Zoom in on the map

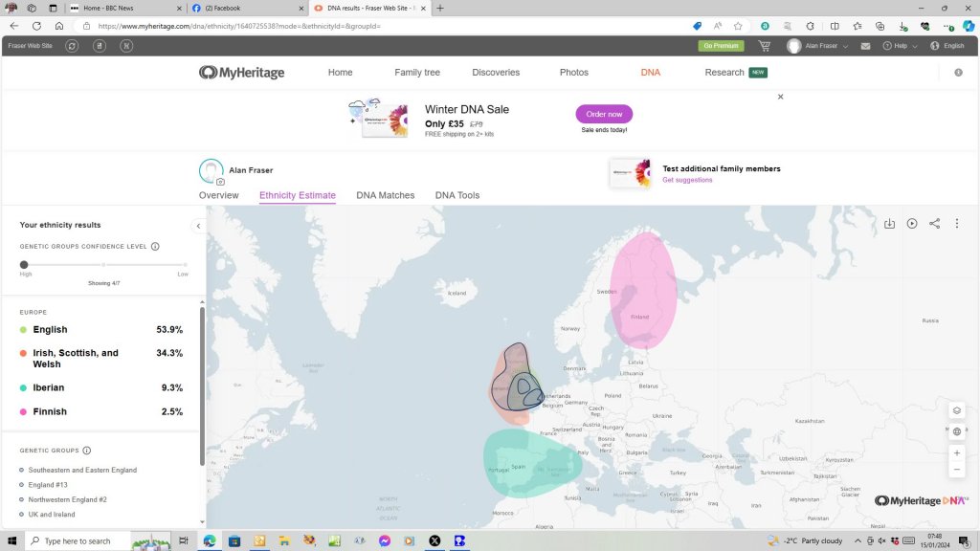(x=956, y=452)
